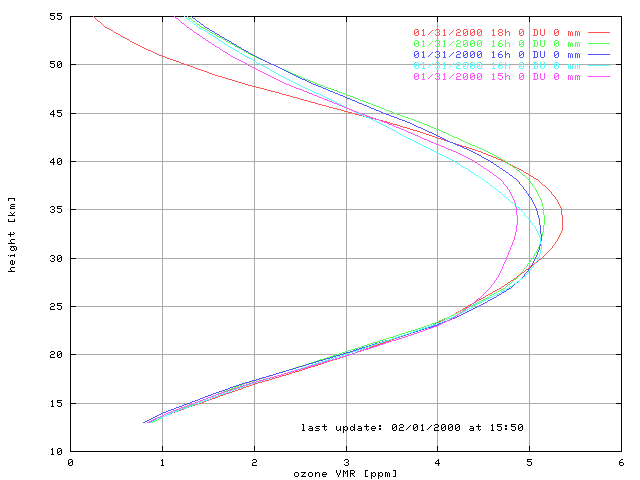This screenshot has height=480, width=640.
Task: Click the cyan 16h legend entry text
Action: (497, 65)
